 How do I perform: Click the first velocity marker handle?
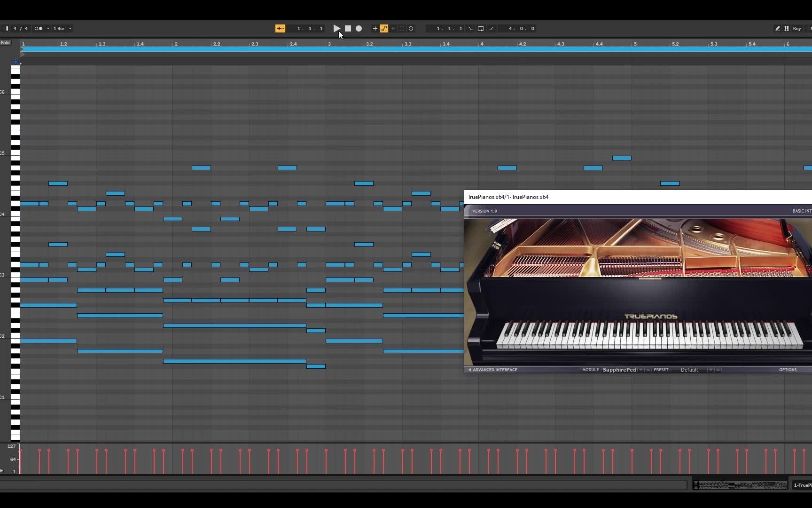20,450
